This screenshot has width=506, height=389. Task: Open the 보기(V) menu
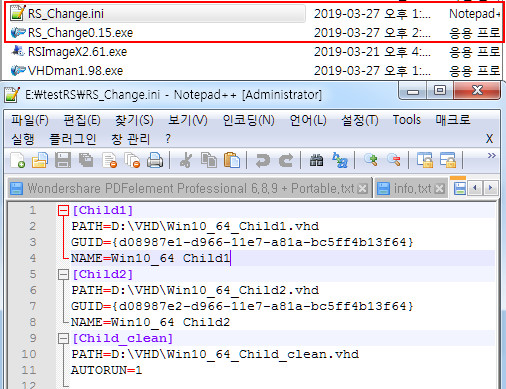tap(188, 120)
